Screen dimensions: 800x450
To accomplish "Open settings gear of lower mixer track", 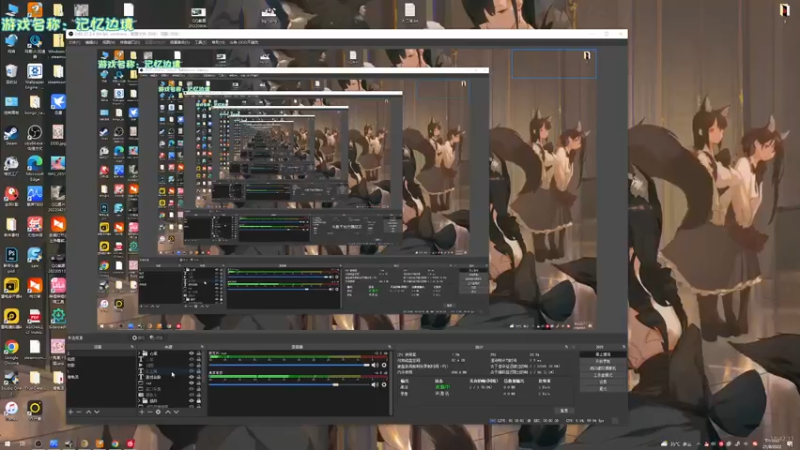I will (x=384, y=385).
